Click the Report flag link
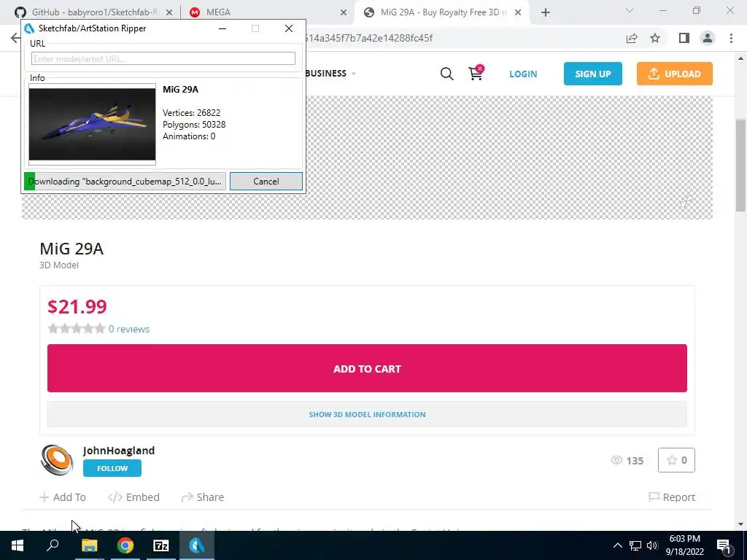This screenshot has width=747, height=560. pyautogui.click(x=672, y=497)
